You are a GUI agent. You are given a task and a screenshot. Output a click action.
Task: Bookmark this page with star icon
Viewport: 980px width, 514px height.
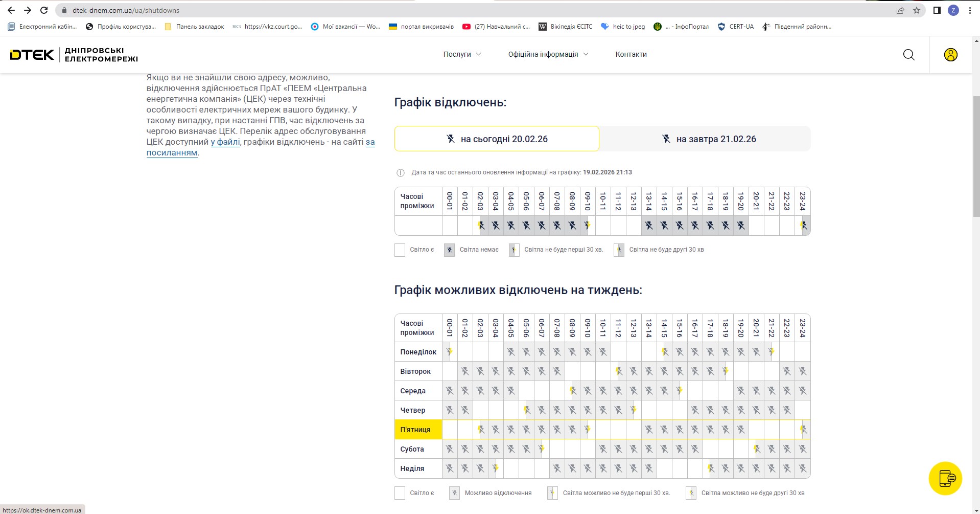pyautogui.click(x=917, y=10)
